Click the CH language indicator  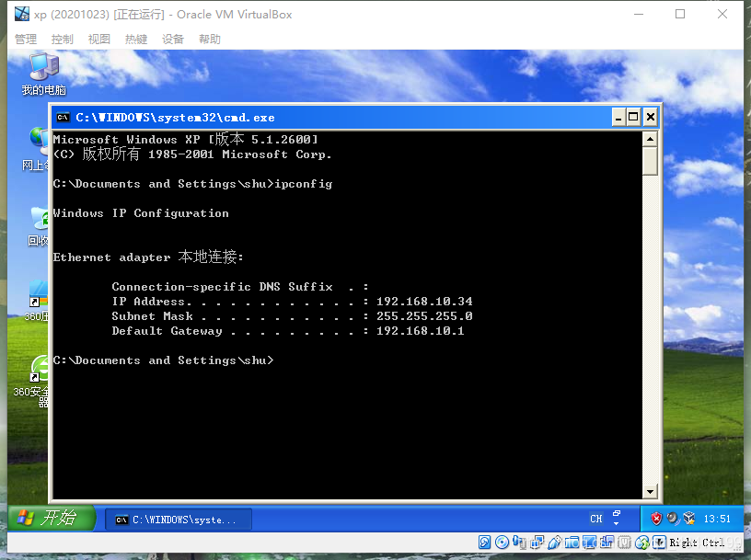click(x=595, y=519)
